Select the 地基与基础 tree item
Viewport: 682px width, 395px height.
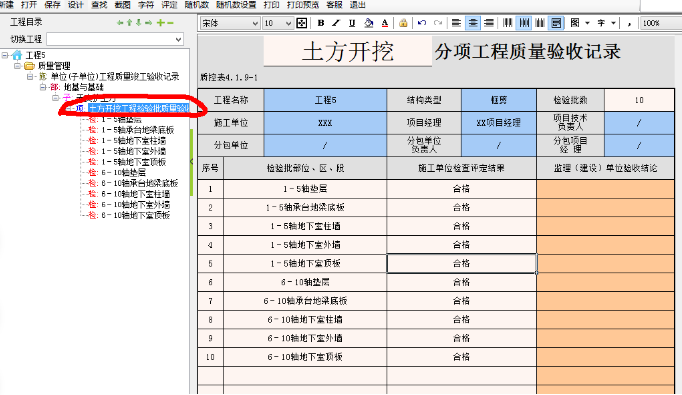[84, 87]
